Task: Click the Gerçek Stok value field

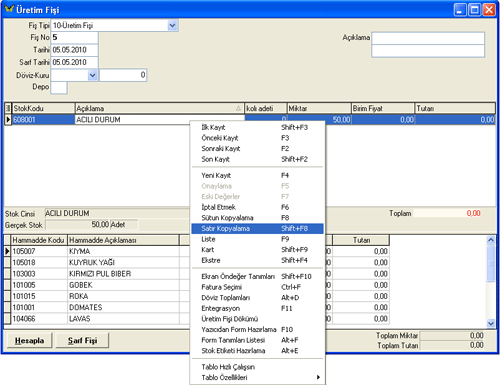Action: (x=78, y=225)
